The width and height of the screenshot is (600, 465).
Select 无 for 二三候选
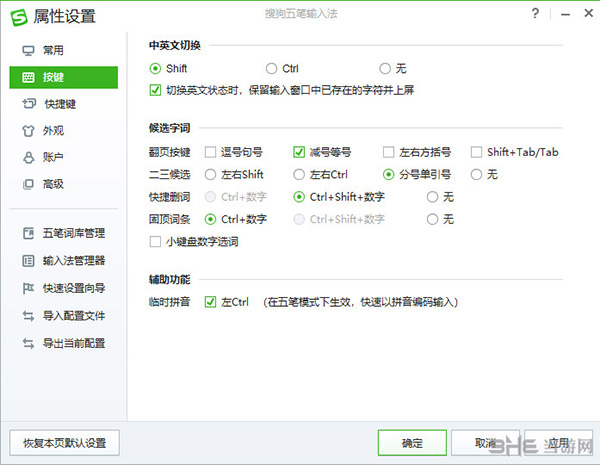(476, 175)
